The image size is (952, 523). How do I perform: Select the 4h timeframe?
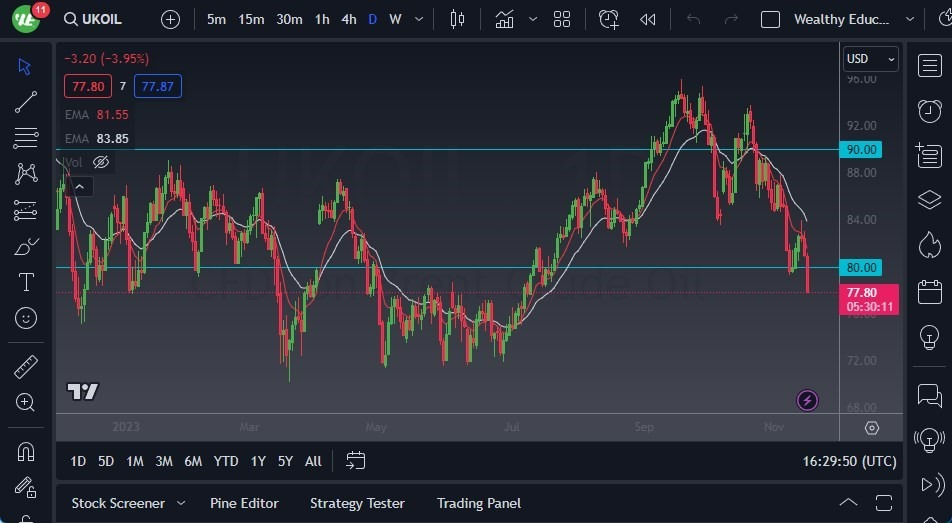(x=348, y=19)
